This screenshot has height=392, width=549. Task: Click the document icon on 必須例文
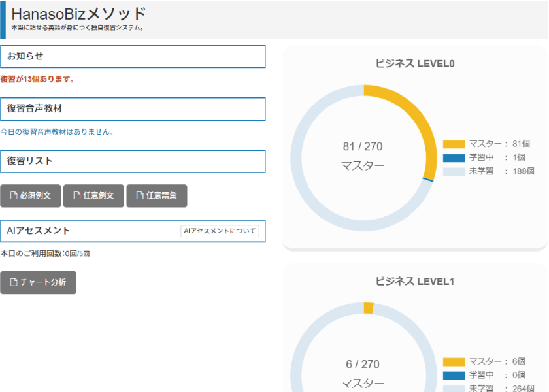(x=14, y=195)
